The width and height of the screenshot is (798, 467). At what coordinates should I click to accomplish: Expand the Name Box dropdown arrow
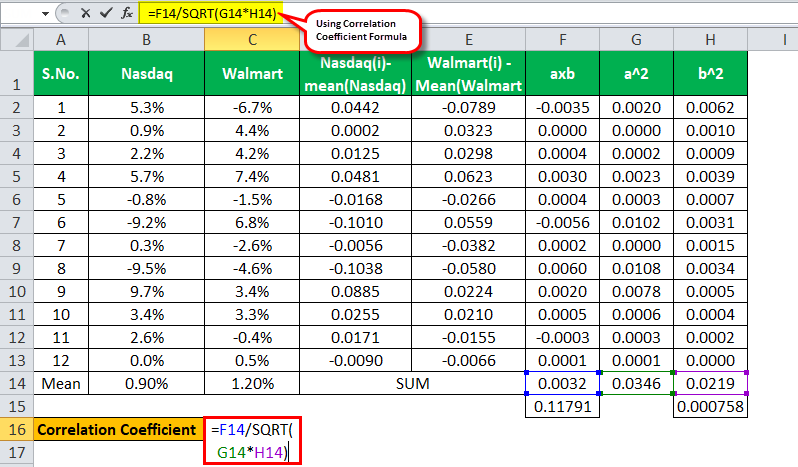click(45, 14)
